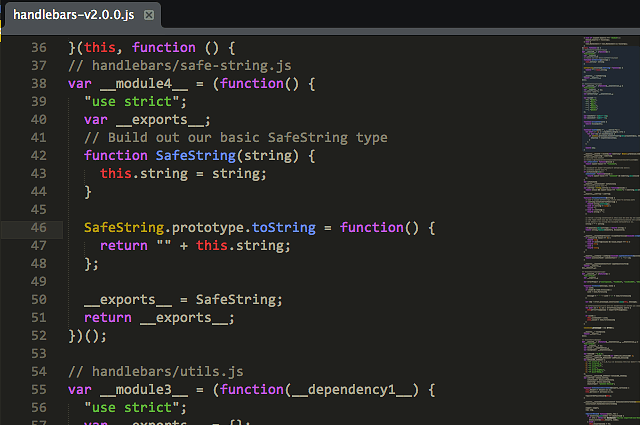Click the red 'this' keyword on line 36
This screenshot has height=425, width=640.
coord(100,48)
